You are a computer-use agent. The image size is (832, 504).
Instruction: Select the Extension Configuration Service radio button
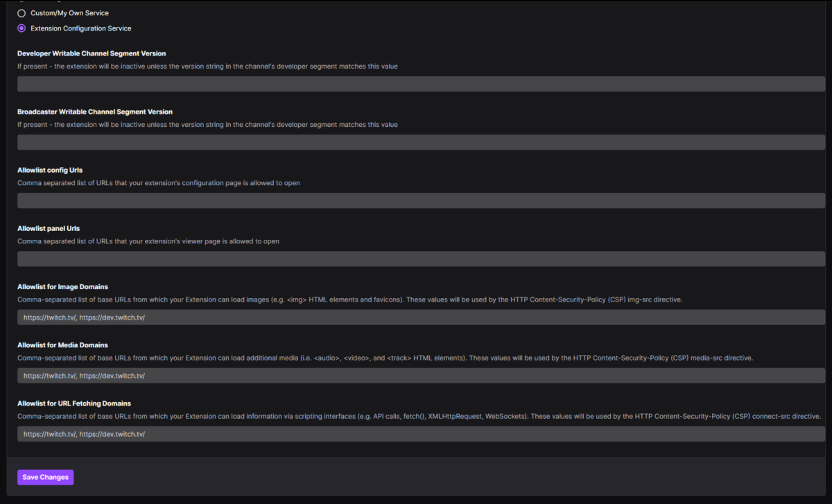coord(21,28)
